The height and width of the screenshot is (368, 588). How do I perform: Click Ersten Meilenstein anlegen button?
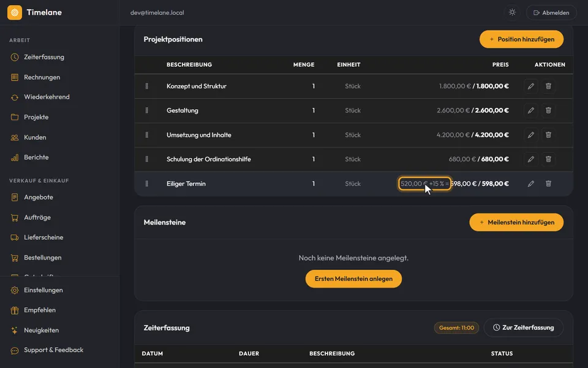[x=353, y=279]
